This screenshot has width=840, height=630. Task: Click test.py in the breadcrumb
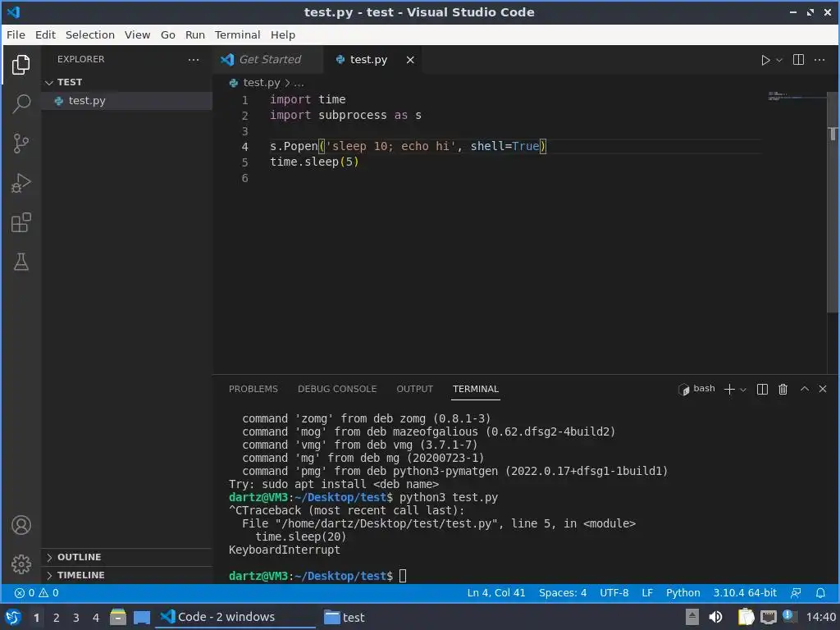pos(261,83)
